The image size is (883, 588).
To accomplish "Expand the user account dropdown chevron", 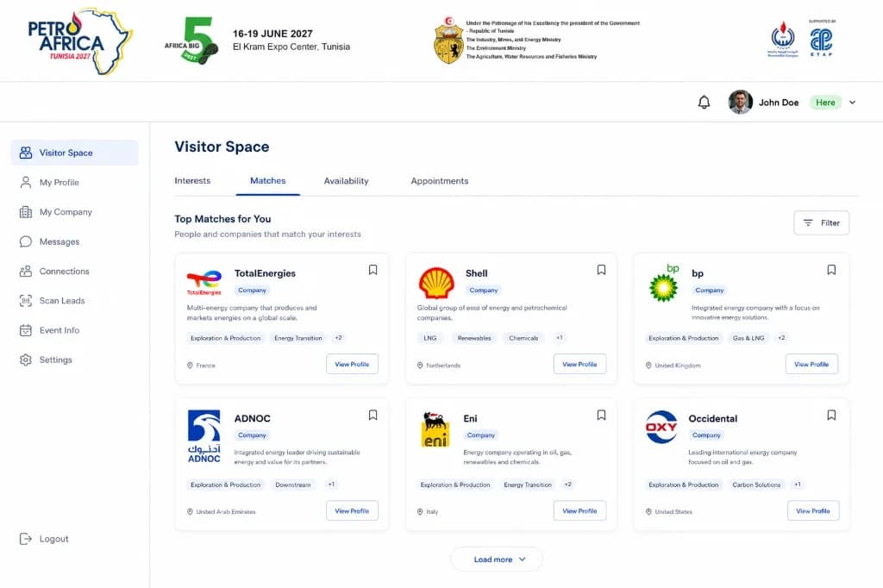I will tap(853, 103).
